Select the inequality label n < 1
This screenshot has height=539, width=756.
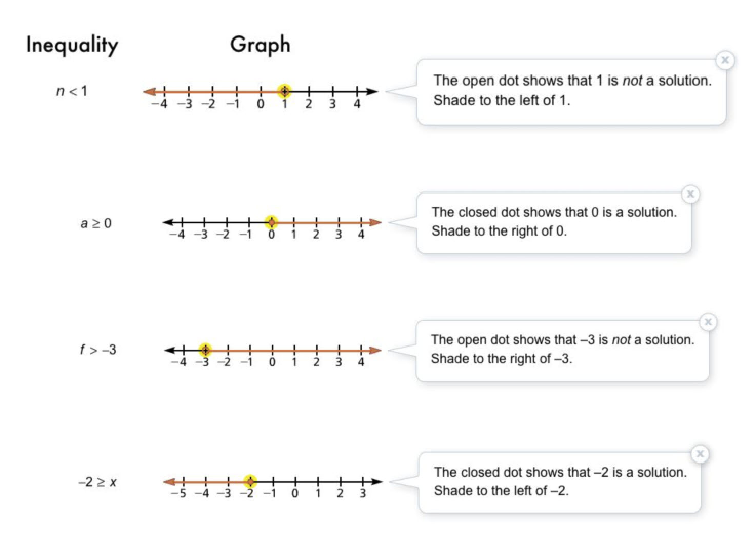(72, 91)
